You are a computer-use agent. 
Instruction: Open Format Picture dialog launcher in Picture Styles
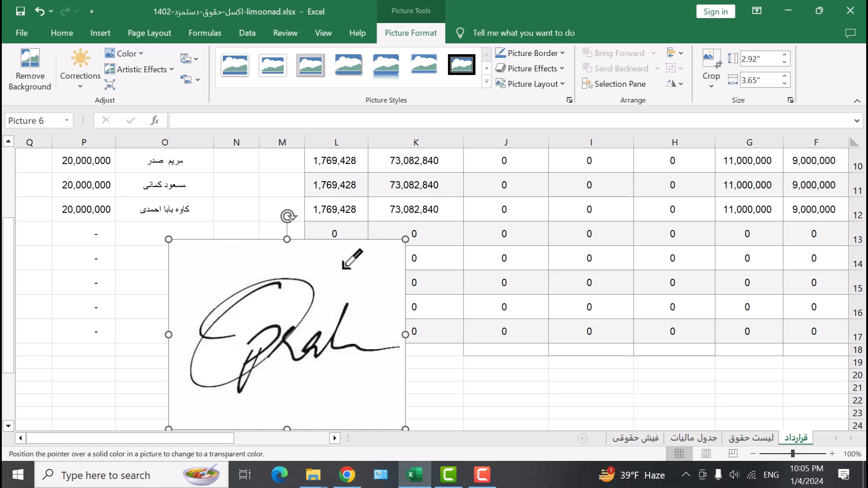(569, 100)
